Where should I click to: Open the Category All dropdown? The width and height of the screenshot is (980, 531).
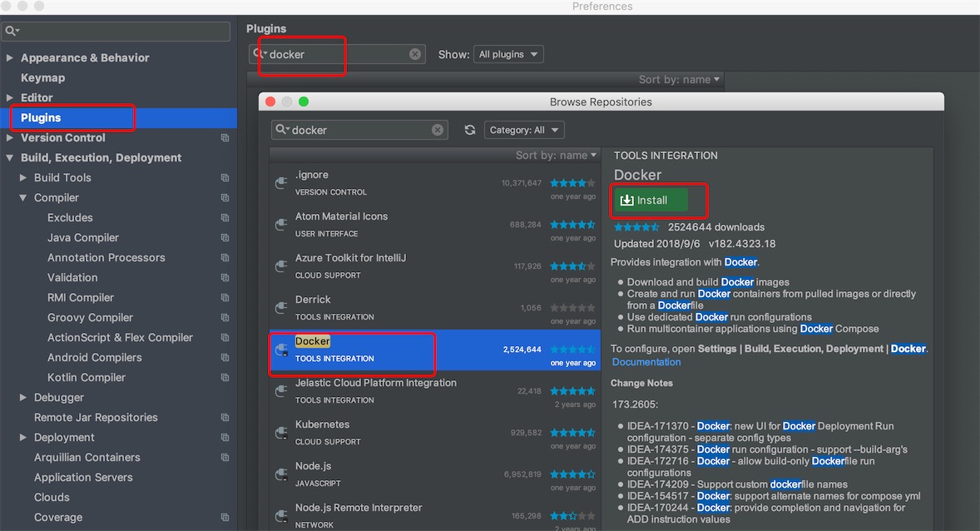(x=524, y=130)
